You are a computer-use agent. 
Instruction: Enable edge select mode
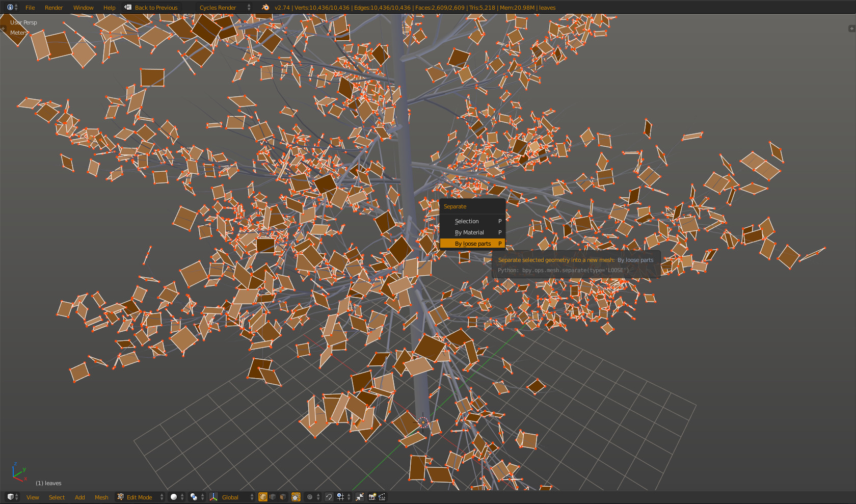coord(273,497)
